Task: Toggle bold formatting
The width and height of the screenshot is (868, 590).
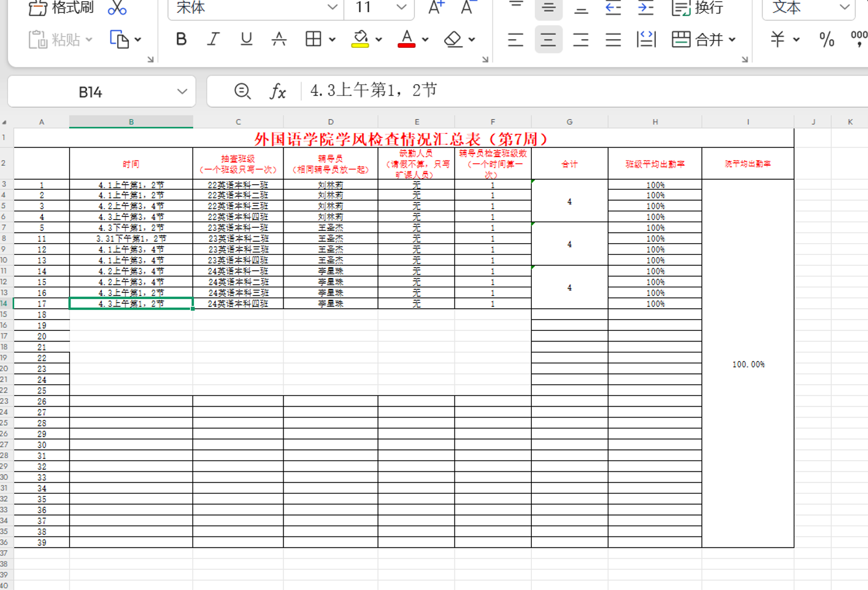Action: (x=181, y=39)
